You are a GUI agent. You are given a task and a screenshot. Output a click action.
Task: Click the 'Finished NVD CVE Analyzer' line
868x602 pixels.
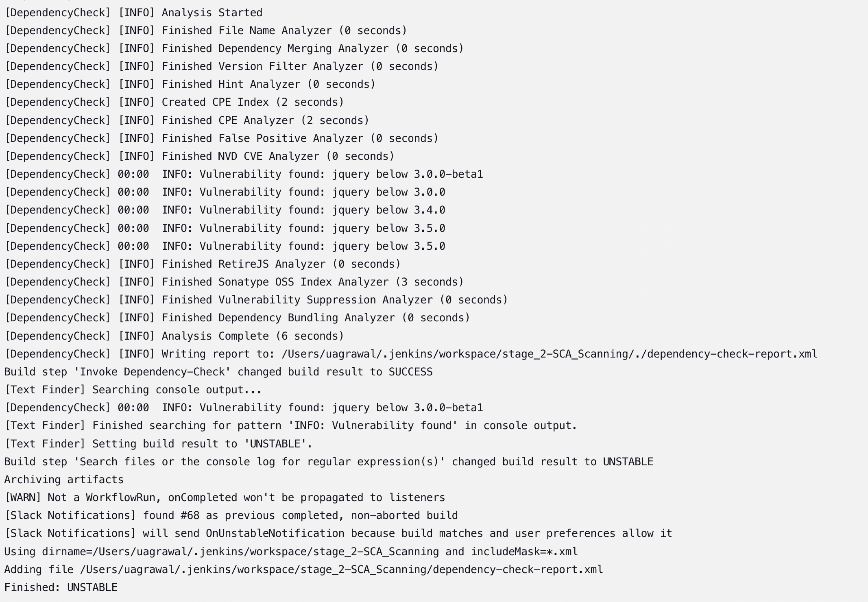[199, 156]
